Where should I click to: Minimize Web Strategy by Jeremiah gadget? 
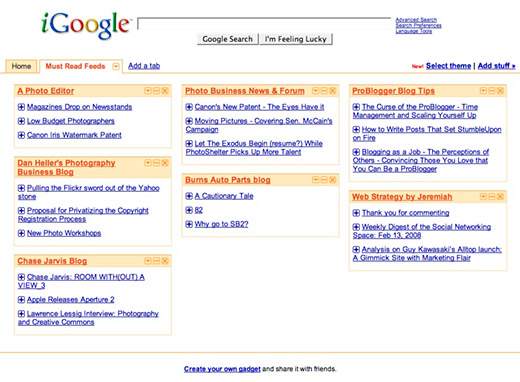[x=491, y=197]
